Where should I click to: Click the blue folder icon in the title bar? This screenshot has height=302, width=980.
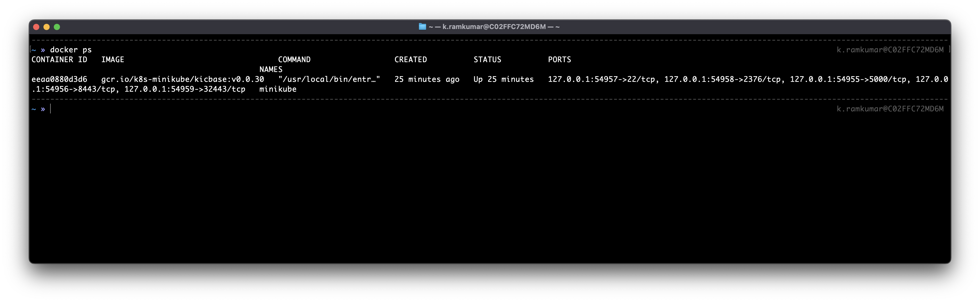pos(422,26)
